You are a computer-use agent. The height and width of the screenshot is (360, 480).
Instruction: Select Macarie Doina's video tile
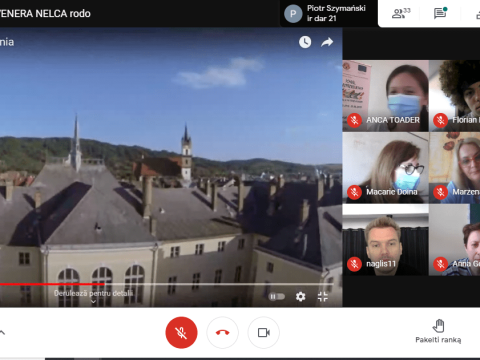pos(385,168)
